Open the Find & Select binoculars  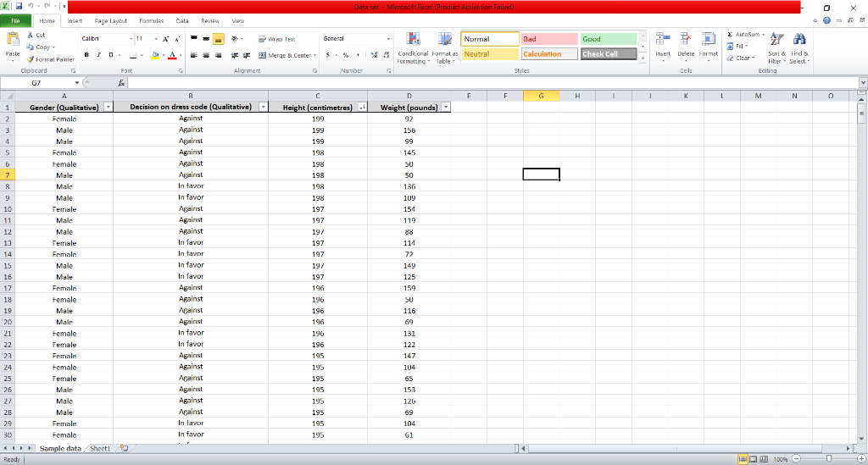pyautogui.click(x=798, y=40)
